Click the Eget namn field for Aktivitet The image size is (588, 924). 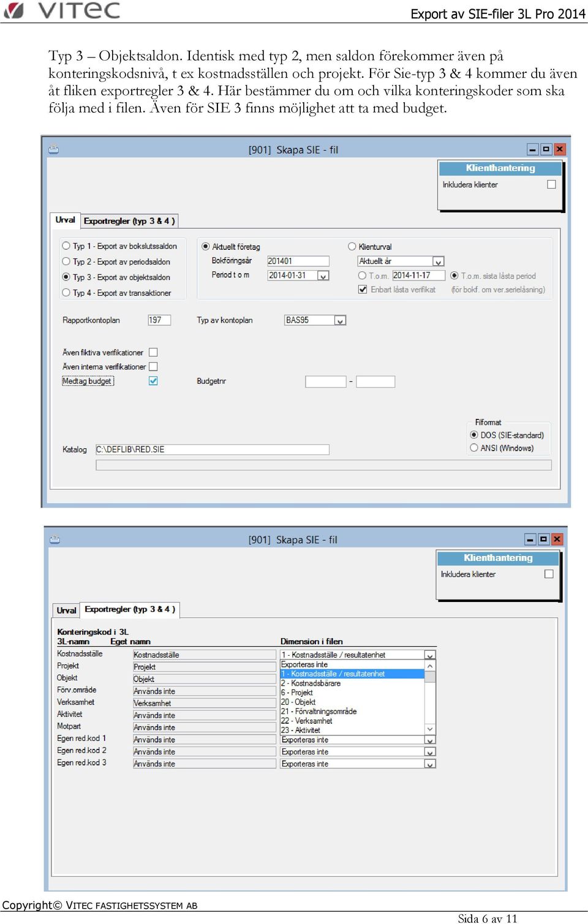pos(205,715)
